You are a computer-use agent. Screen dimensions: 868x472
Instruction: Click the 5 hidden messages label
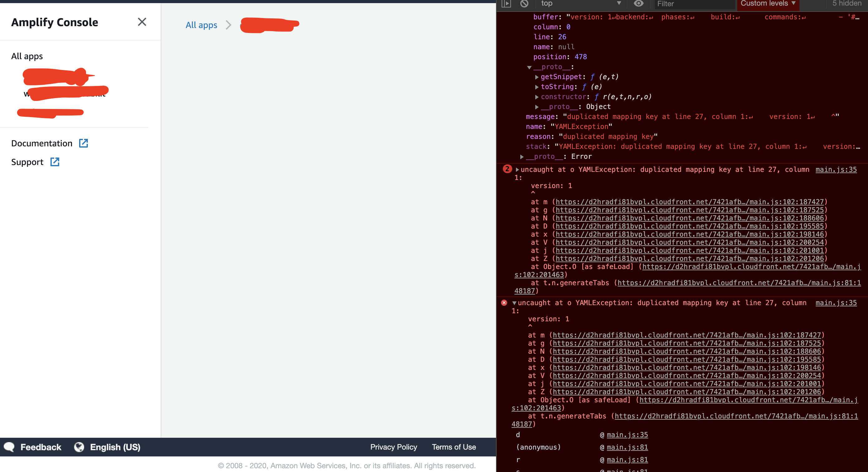(847, 4)
